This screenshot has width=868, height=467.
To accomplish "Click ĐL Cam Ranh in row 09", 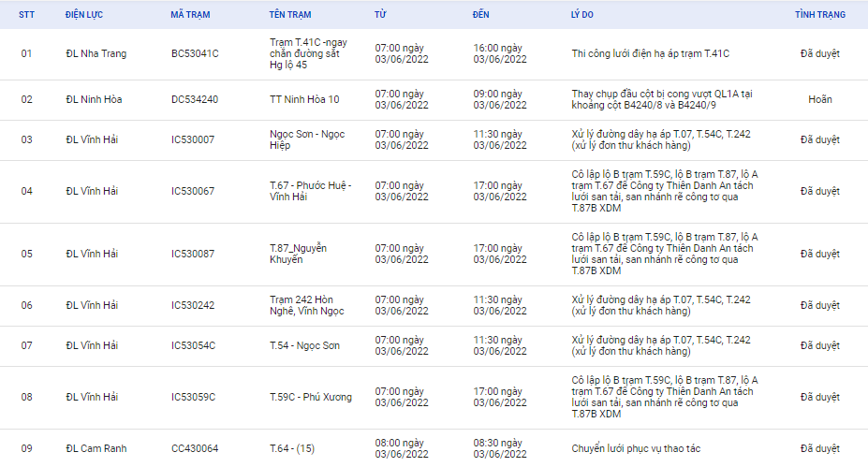I will [x=96, y=448].
